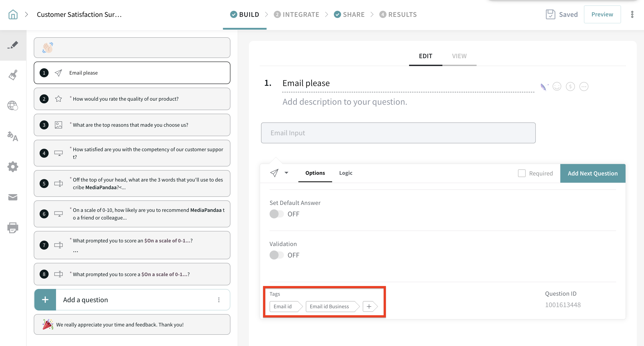Open Add a question options menu
This screenshot has height=346, width=644.
click(219, 300)
